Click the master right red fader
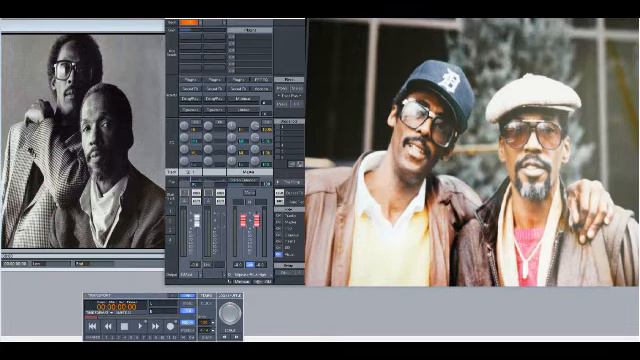Viewport: 640px width, 360px height. (x=257, y=220)
